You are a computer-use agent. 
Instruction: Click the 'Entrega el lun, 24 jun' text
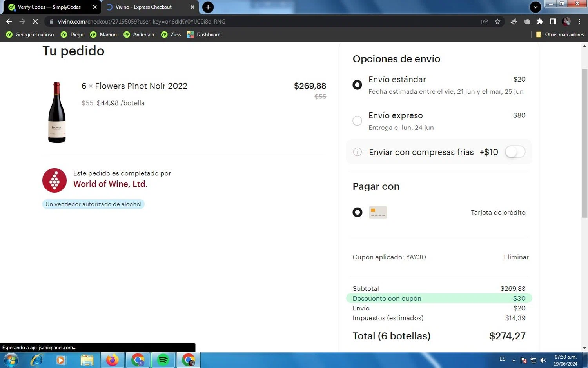(x=401, y=128)
